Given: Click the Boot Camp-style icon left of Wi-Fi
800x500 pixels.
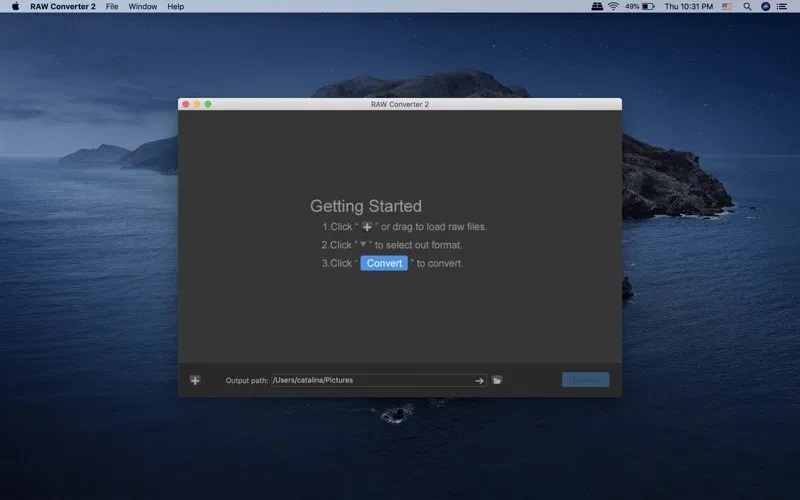Looking at the screenshot, I should (596, 6).
